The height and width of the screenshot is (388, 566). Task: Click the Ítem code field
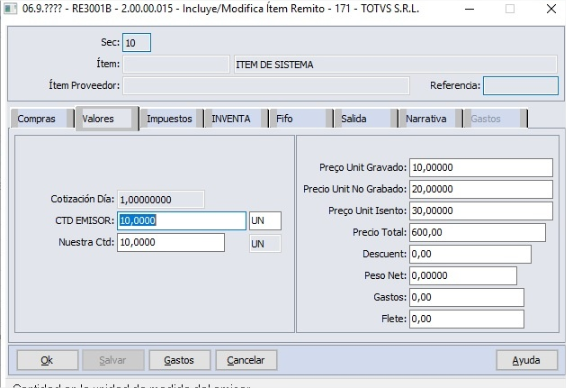tap(176, 64)
